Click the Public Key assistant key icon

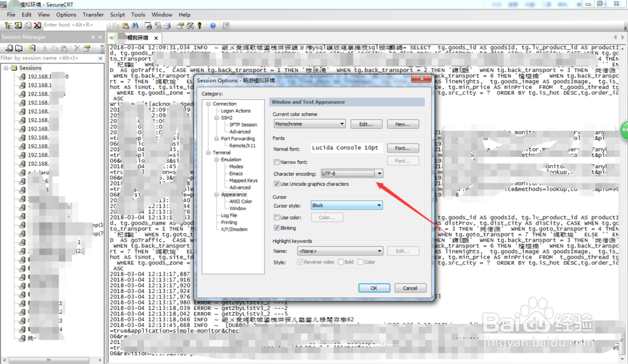(x=200, y=26)
